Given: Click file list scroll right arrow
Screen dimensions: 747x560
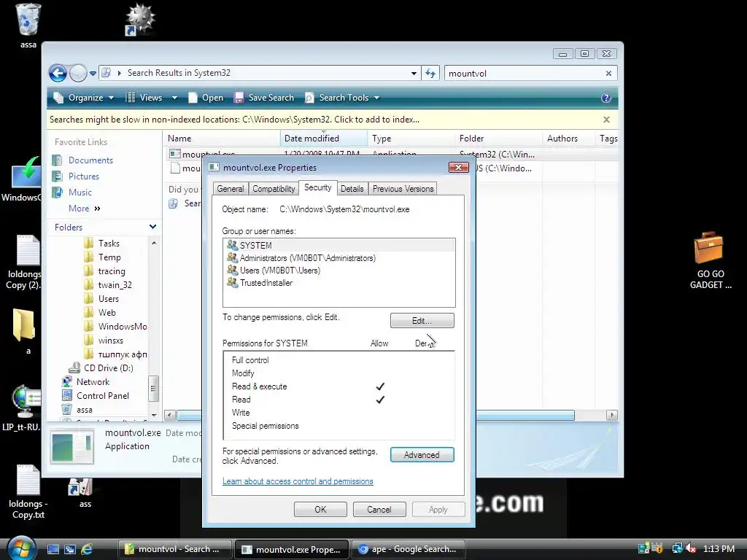Looking at the screenshot, I should pyautogui.click(x=612, y=415).
